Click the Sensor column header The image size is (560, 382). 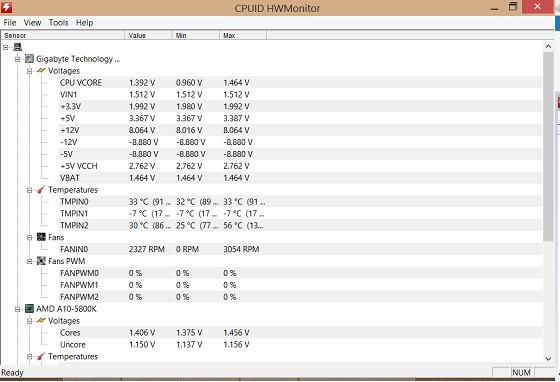point(63,35)
